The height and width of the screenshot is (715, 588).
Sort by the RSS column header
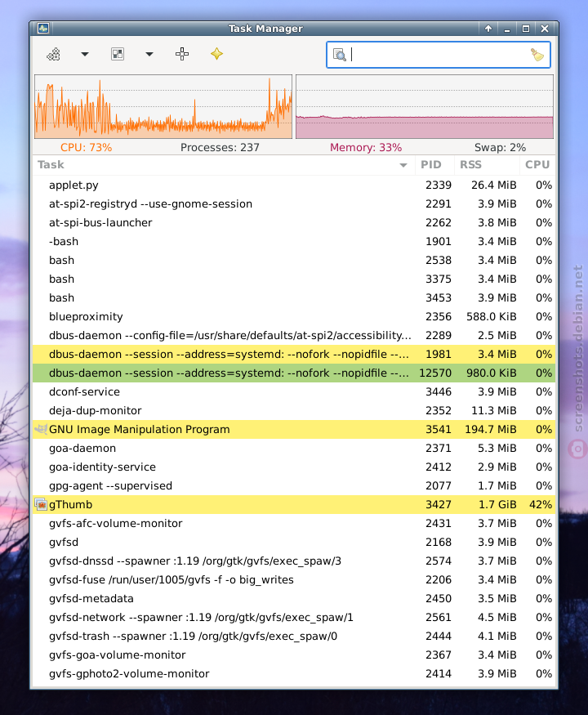point(487,164)
